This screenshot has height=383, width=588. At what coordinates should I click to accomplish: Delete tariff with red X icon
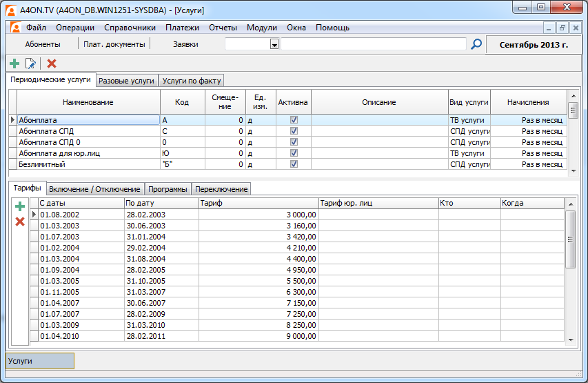click(20, 222)
